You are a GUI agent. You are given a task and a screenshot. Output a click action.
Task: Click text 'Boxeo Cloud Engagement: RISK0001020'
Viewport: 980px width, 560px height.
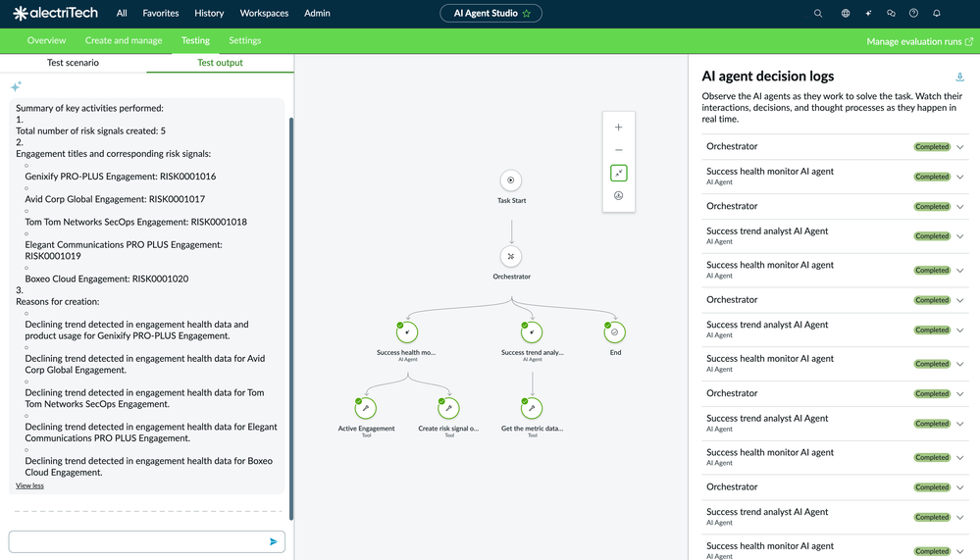(107, 279)
